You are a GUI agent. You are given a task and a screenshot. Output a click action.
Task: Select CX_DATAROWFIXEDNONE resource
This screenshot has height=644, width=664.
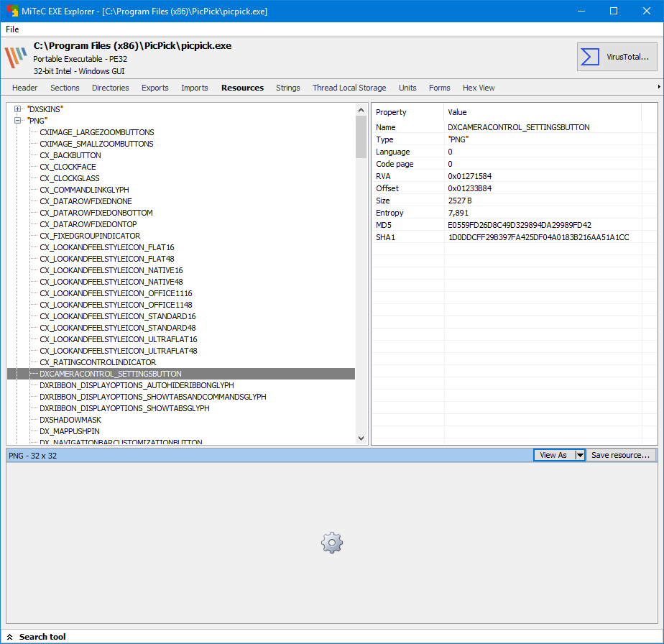pos(86,201)
